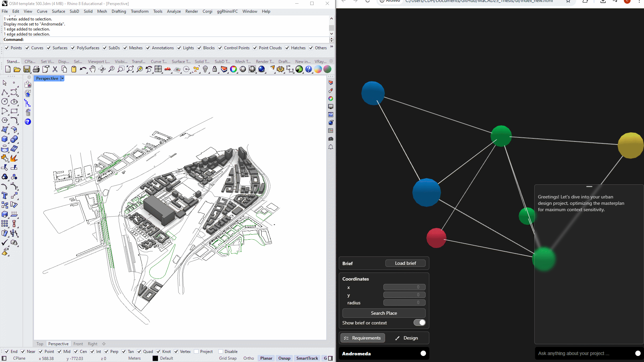Click the Zoom Extents icon
Viewport: 644px width, 362px height.
(130, 69)
